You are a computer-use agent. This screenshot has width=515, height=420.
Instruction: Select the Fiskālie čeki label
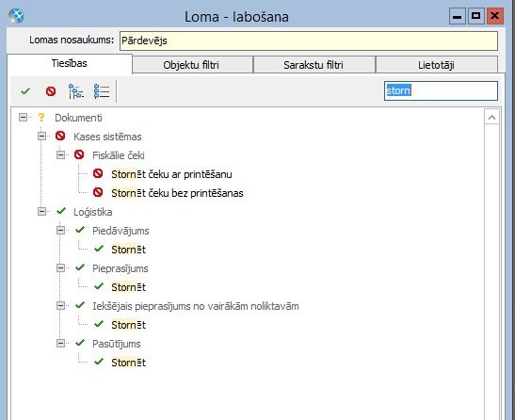(x=119, y=155)
